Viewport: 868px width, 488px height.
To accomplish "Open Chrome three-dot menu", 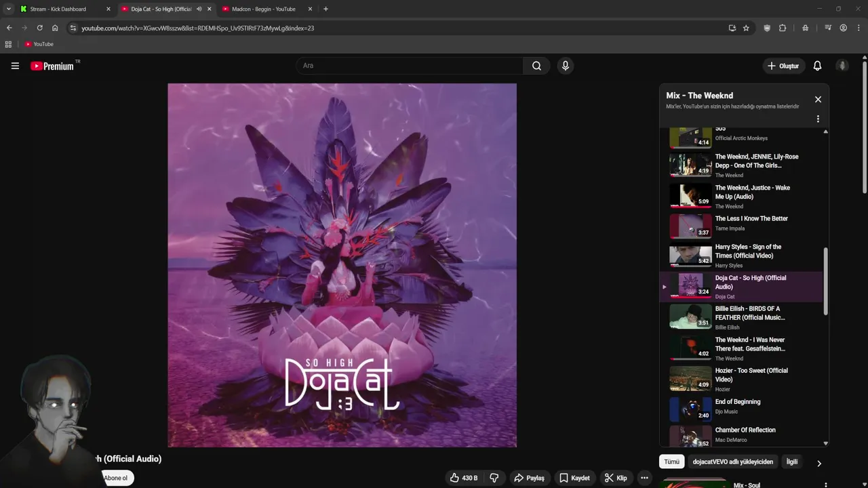I will click(x=859, y=28).
